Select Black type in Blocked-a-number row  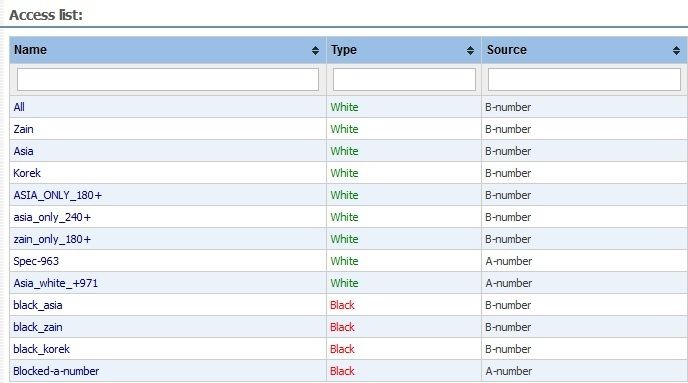pos(342,371)
